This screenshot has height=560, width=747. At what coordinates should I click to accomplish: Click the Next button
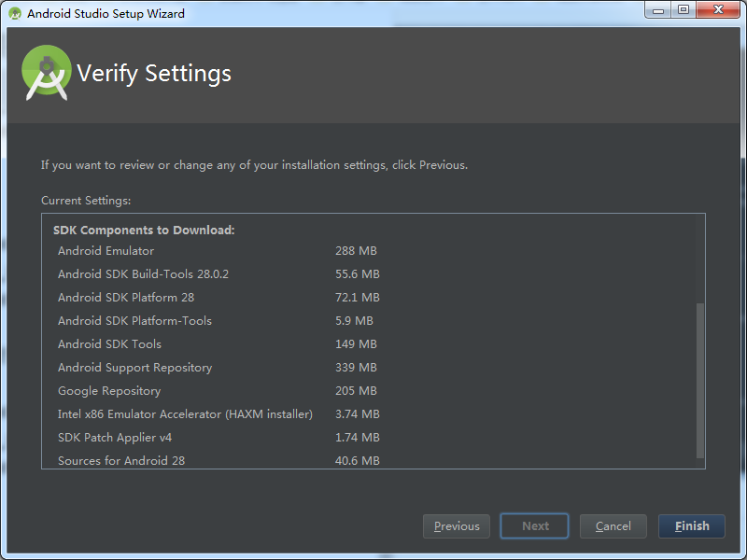coord(534,526)
